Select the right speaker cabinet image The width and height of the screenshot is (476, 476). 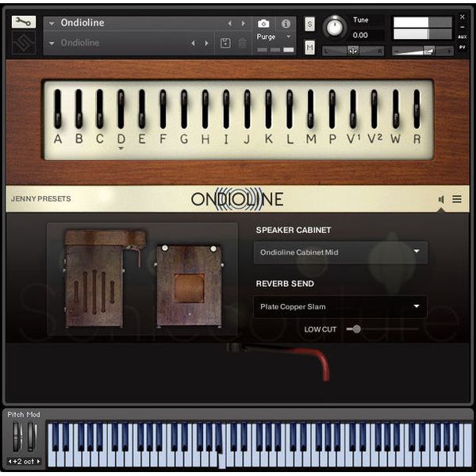190,286
